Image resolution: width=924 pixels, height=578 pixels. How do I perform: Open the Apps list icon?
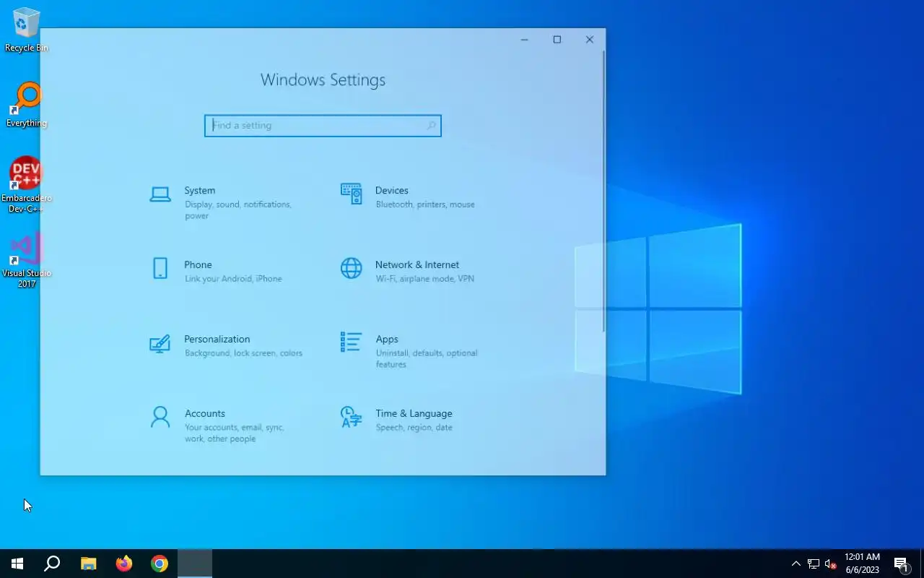(351, 342)
